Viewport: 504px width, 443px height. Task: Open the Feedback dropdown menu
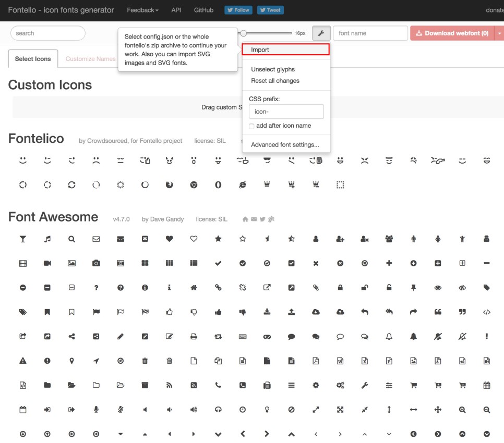click(143, 10)
